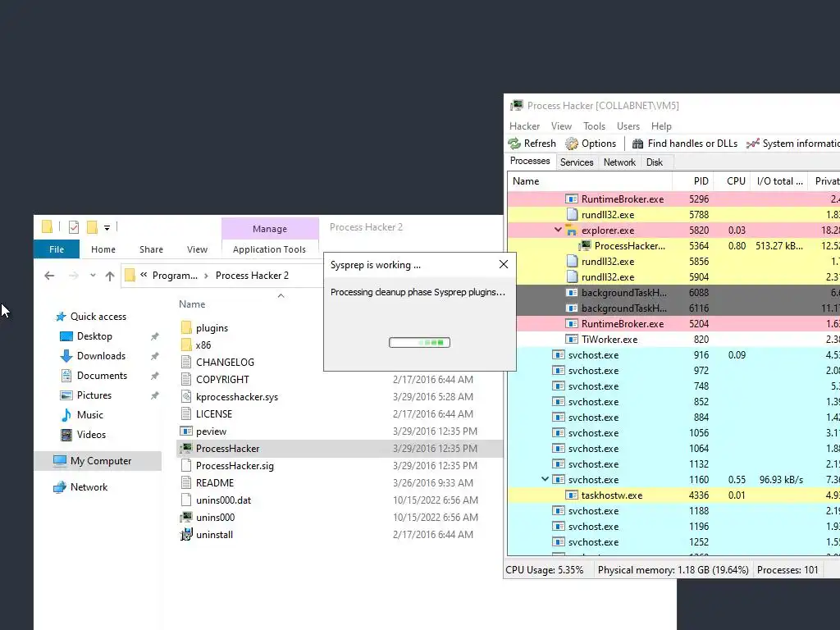This screenshot has width=840, height=630.
Task: Open Network icon in Explorer sidebar
Action: point(59,487)
